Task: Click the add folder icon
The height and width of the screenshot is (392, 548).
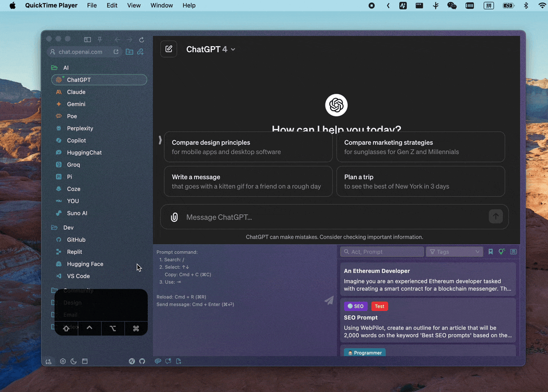Action: click(130, 52)
